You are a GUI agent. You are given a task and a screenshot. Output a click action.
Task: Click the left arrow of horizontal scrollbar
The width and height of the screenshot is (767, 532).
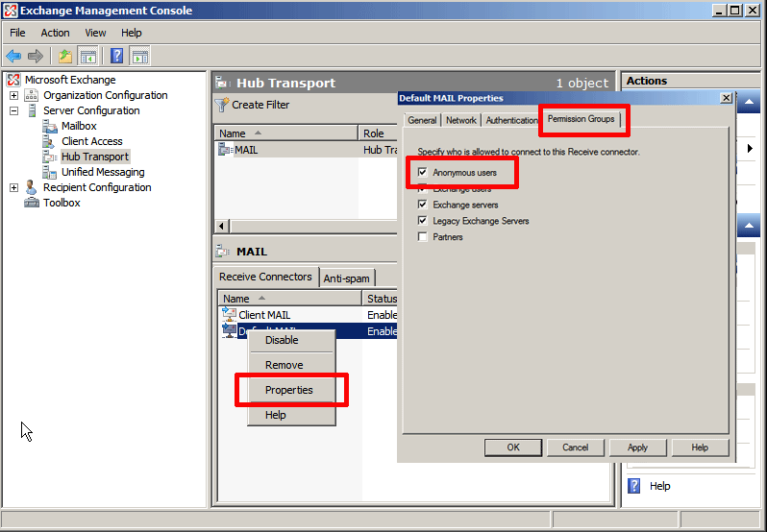223,227
